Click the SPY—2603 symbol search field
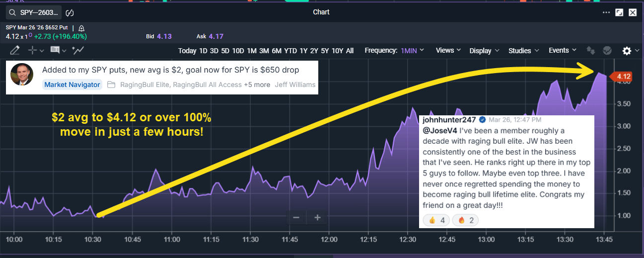 point(34,12)
